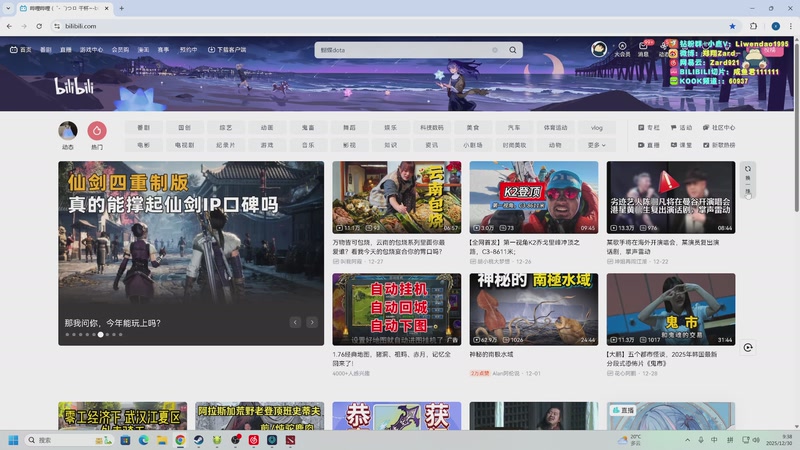This screenshot has width=800, height=450.
Task: Select 音乐 category button
Action: (308, 145)
